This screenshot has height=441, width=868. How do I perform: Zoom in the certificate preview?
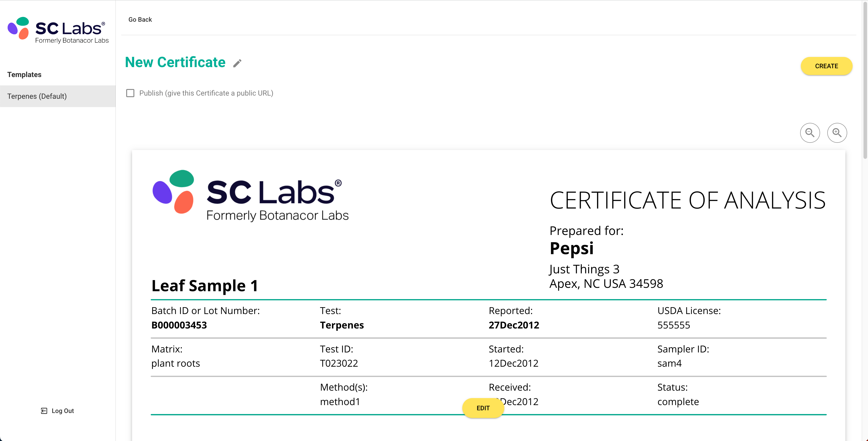click(x=837, y=133)
